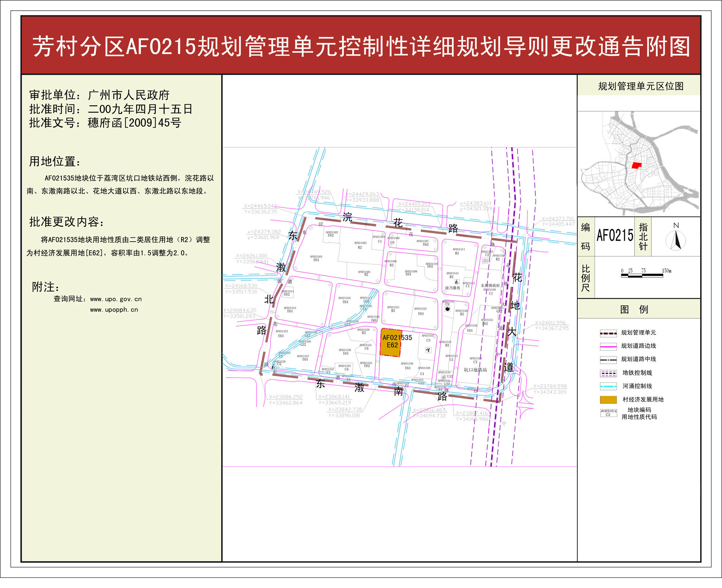Click the AH031016 C2 legend sample box
722x588 pixels.
(x=608, y=413)
